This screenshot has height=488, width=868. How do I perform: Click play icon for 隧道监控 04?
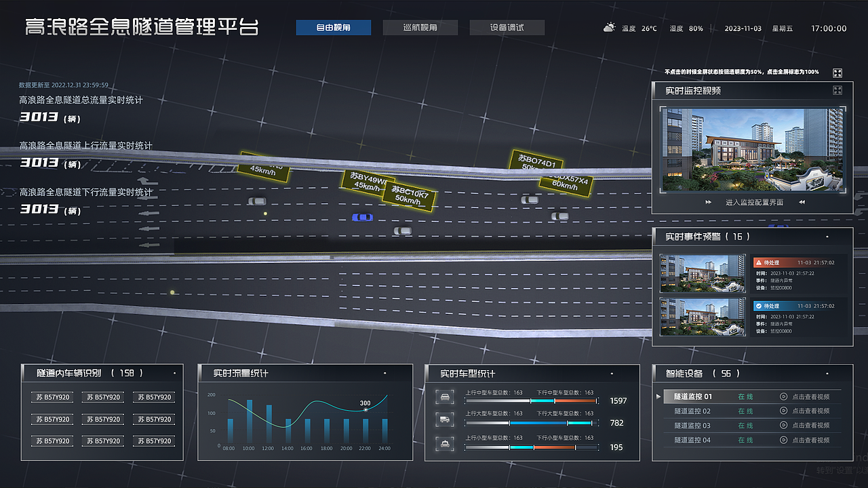[783, 440]
